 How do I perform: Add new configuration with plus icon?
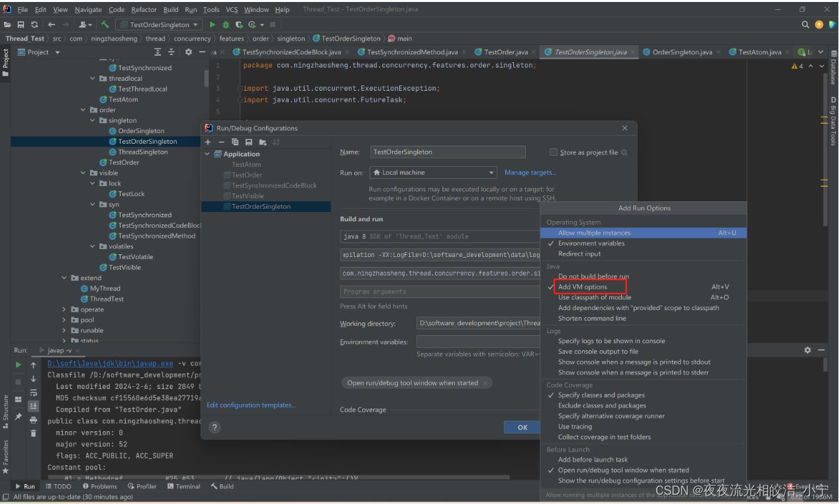[x=208, y=142]
